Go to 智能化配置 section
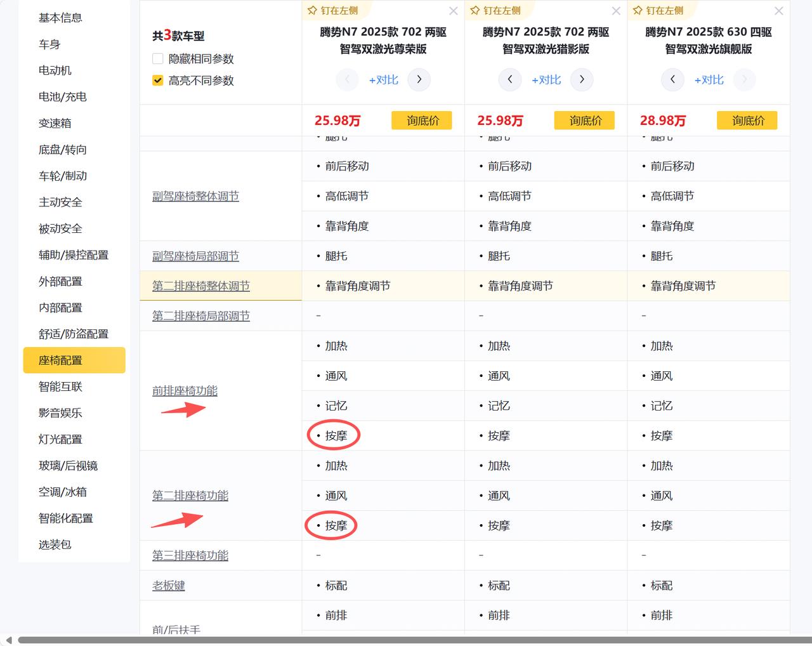 click(x=66, y=518)
